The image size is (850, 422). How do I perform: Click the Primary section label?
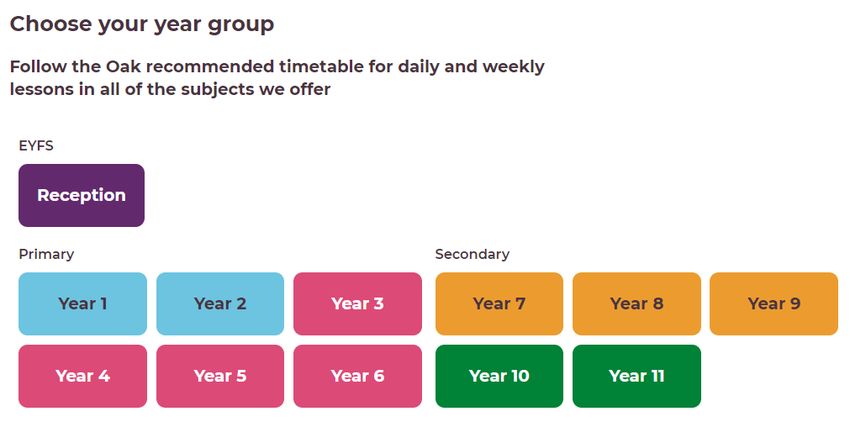pos(46,254)
